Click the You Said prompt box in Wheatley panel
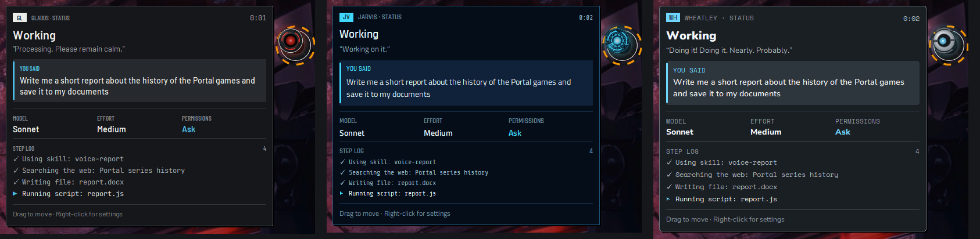The width and height of the screenshot is (980, 239). coord(793,83)
